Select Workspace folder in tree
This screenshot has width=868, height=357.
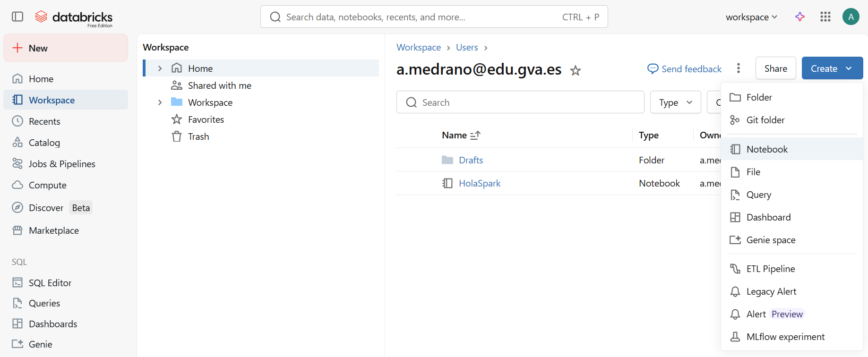tap(261, 102)
